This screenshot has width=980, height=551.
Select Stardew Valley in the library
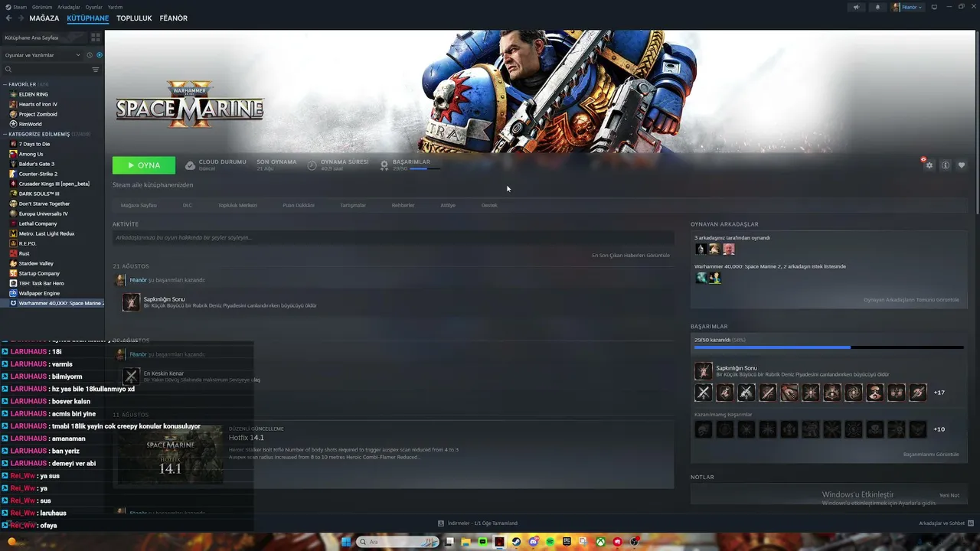[36, 263]
